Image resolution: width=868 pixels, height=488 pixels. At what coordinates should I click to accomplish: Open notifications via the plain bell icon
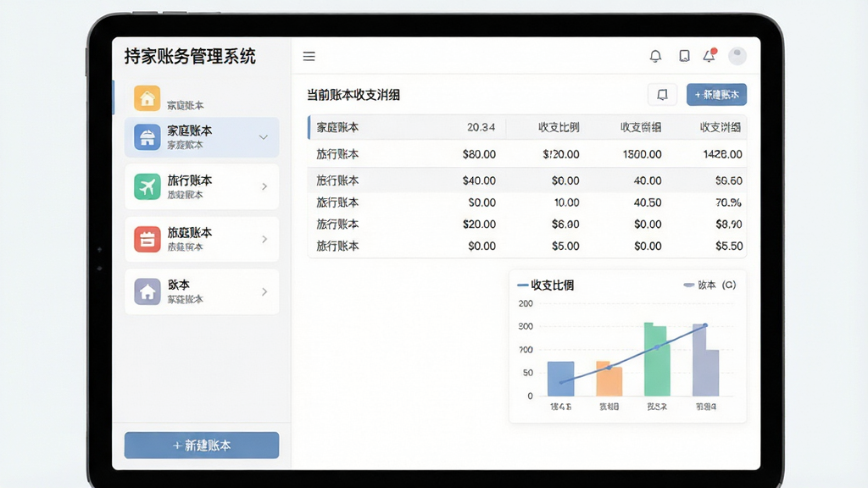click(655, 56)
